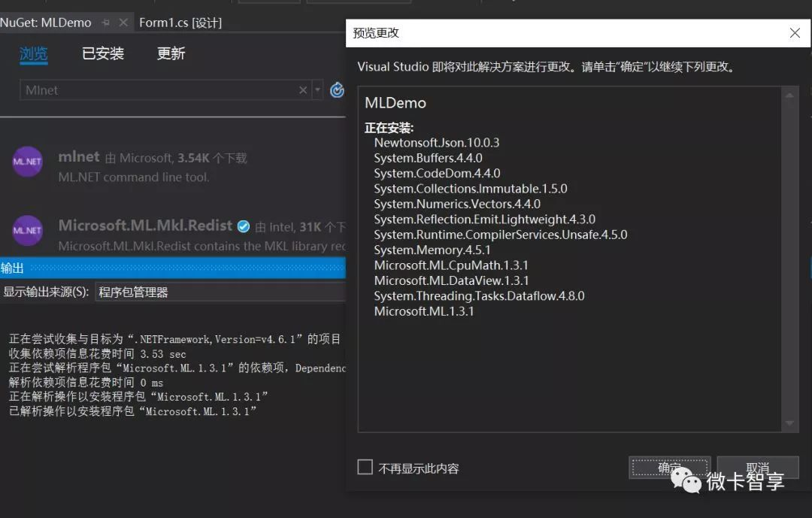This screenshot has height=518, width=812.
Task: Select the mlnet package icon
Action: (27, 162)
